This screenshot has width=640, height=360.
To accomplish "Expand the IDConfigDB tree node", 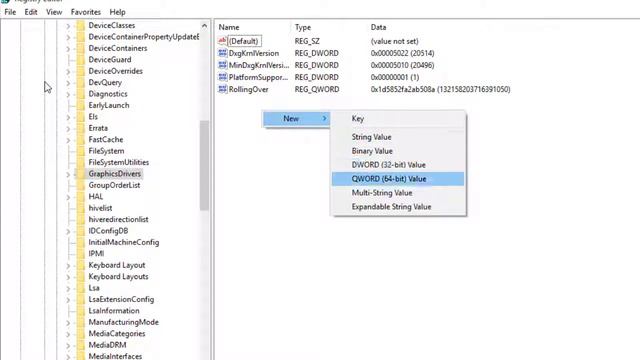I will point(68,231).
